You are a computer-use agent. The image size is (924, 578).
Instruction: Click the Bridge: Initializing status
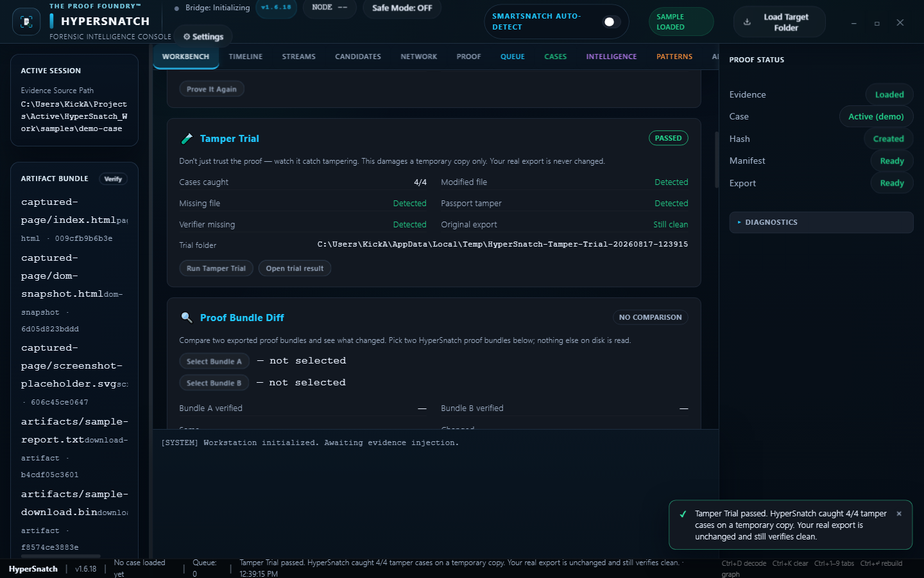pos(212,8)
